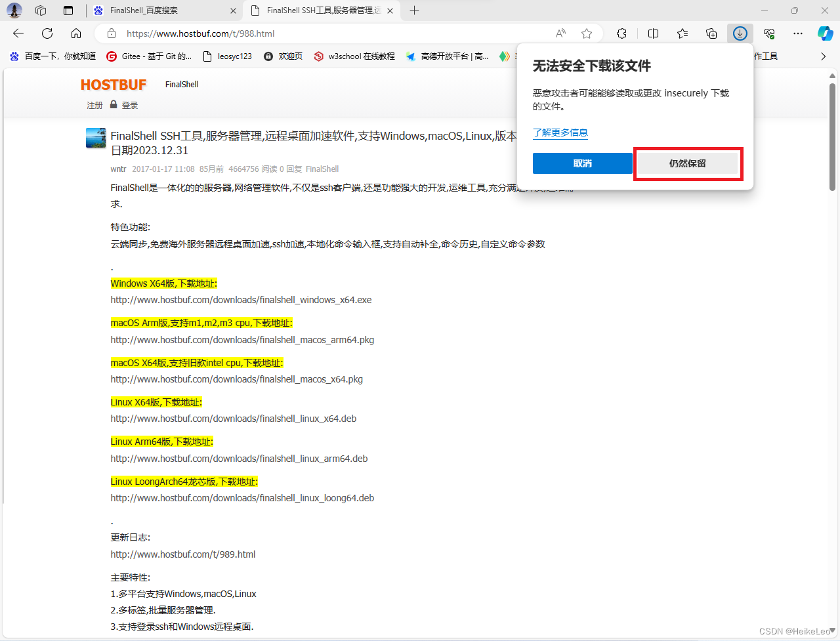Reload the page with refresh icon
840x641 pixels.
point(47,33)
